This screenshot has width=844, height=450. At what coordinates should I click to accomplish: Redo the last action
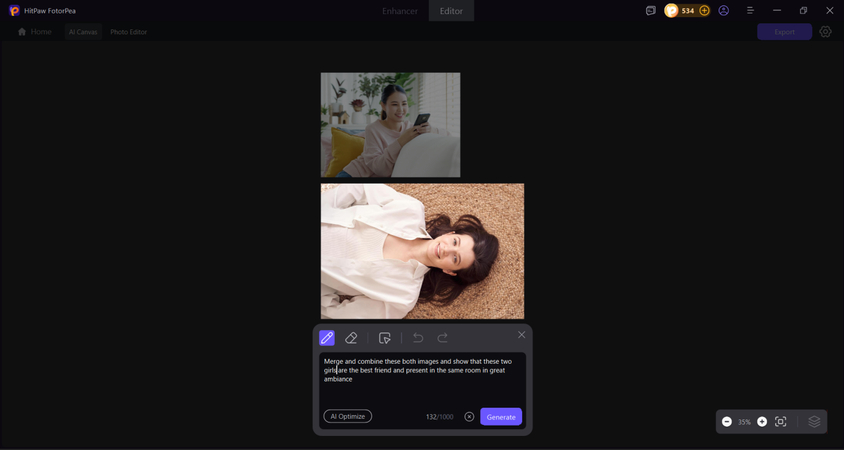[x=442, y=338]
